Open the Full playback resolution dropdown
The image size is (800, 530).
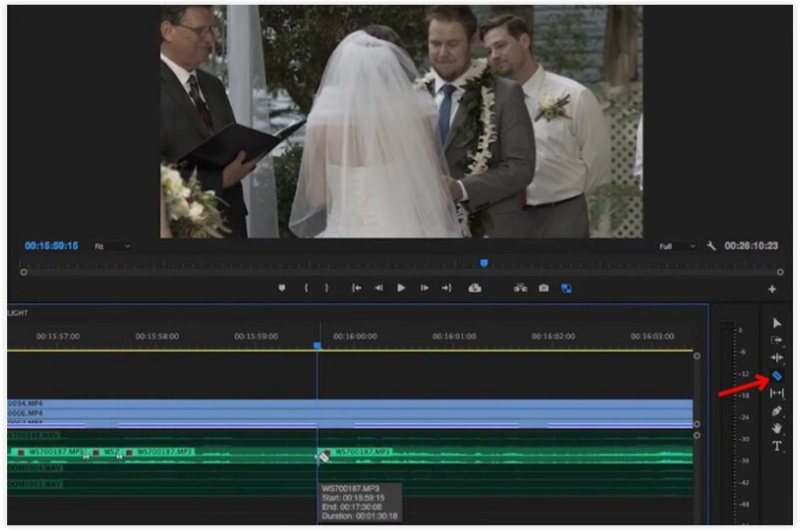click(x=677, y=246)
